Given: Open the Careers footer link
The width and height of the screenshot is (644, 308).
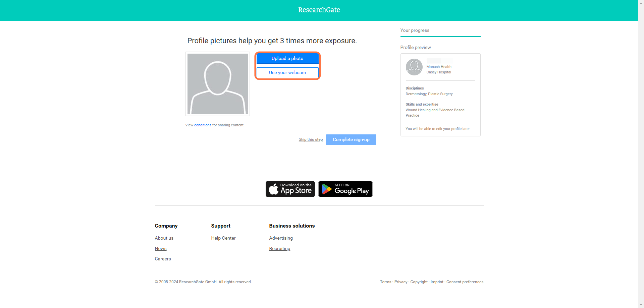Looking at the screenshot, I should coord(163,259).
